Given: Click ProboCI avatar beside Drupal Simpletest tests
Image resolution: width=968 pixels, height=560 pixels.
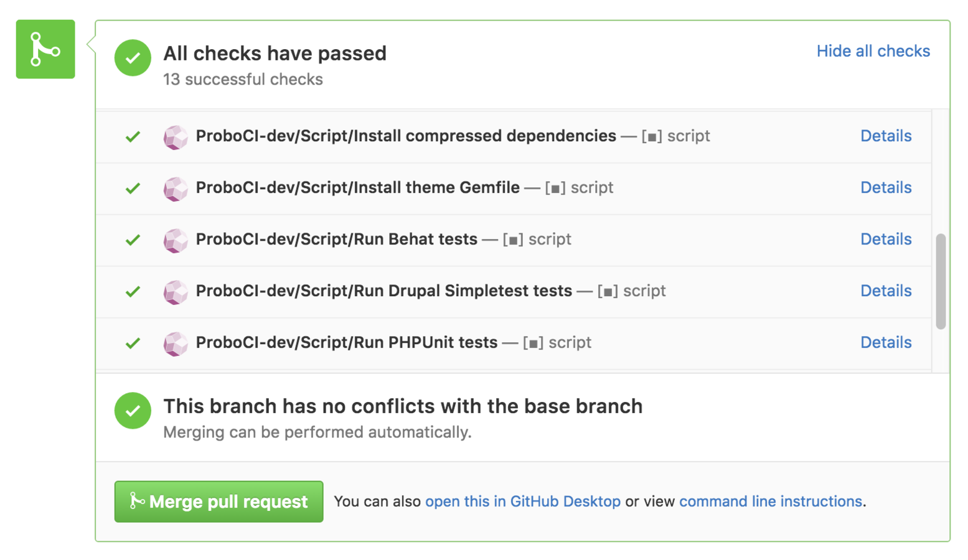Looking at the screenshot, I should [x=176, y=292].
